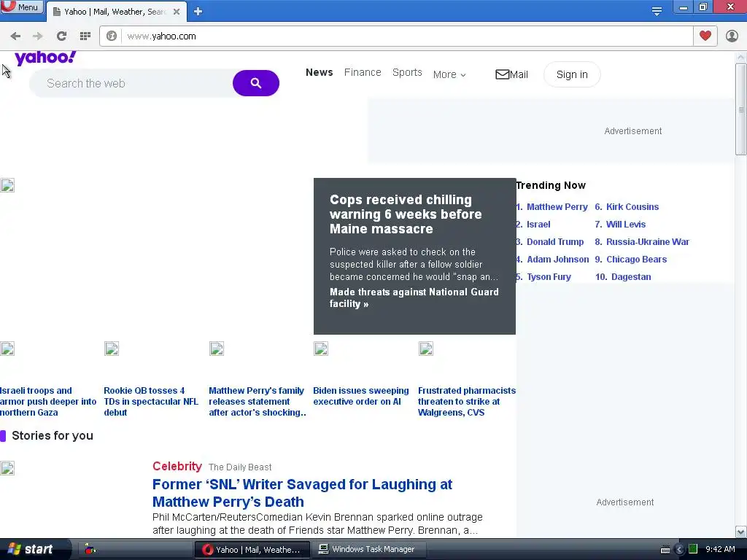The height and width of the screenshot is (560, 747).
Task: Open trending topic Russia-Ukraine War
Action: [x=648, y=242]
